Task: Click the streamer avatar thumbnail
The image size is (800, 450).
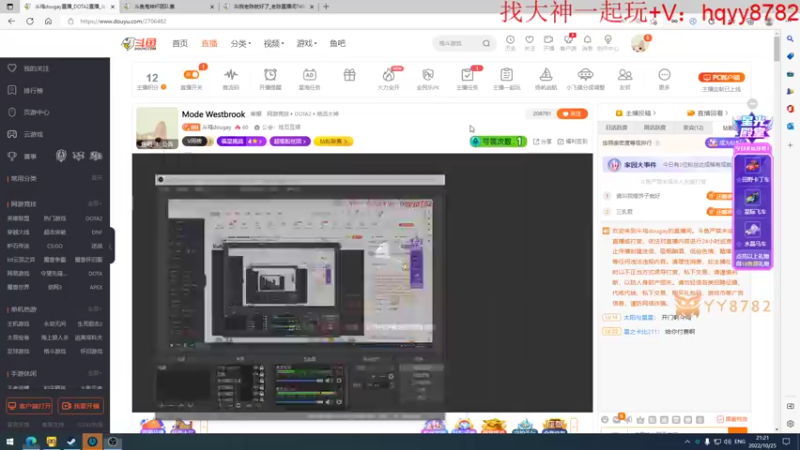Action: click(x=157, y=128)
